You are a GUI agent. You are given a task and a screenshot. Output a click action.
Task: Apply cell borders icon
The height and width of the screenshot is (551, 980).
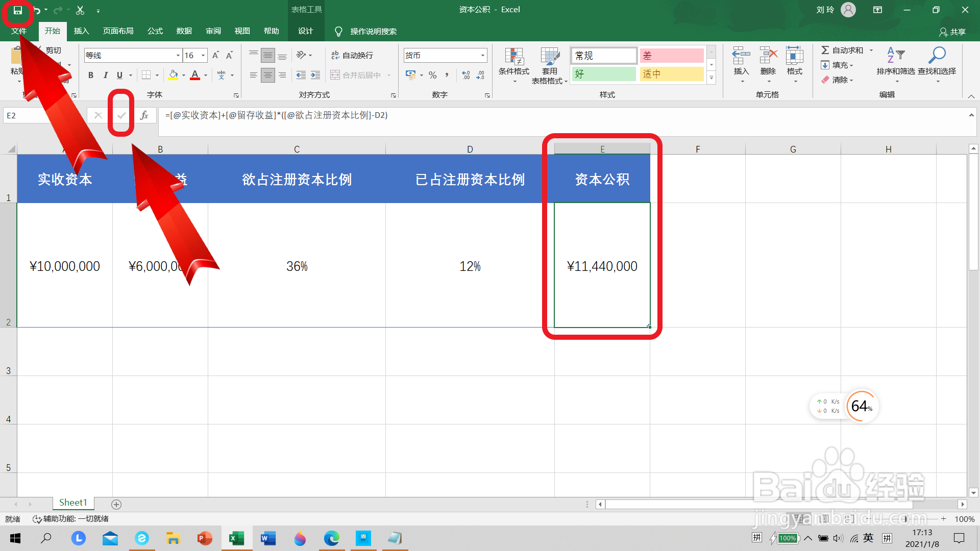click(x=146, y=75)
